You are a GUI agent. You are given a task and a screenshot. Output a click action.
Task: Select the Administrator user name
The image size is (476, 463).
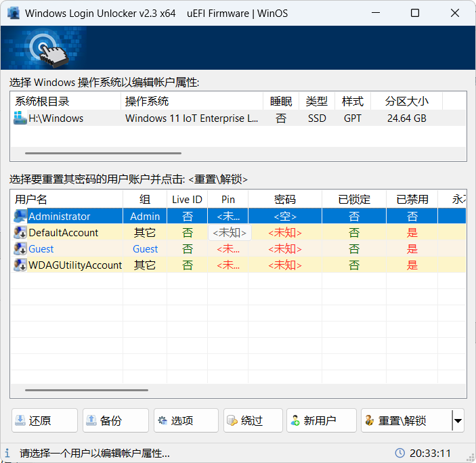(60, 216)
